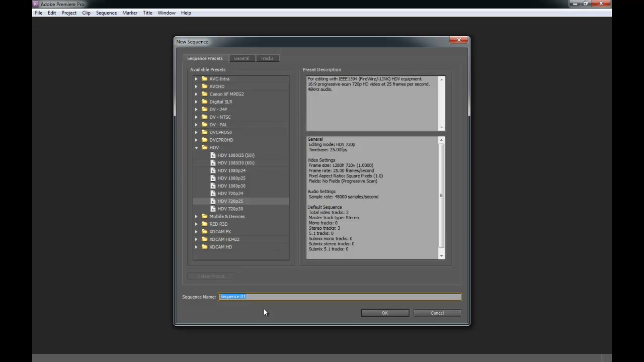Click the HDV 720p24 preset file icon

pos(213,194)
